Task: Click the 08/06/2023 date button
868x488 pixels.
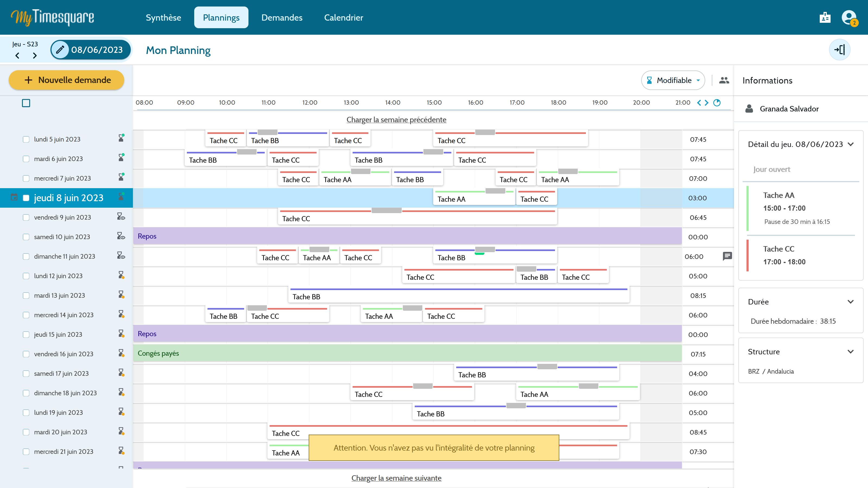Action: pyautogui.click(x=91, y=50)
